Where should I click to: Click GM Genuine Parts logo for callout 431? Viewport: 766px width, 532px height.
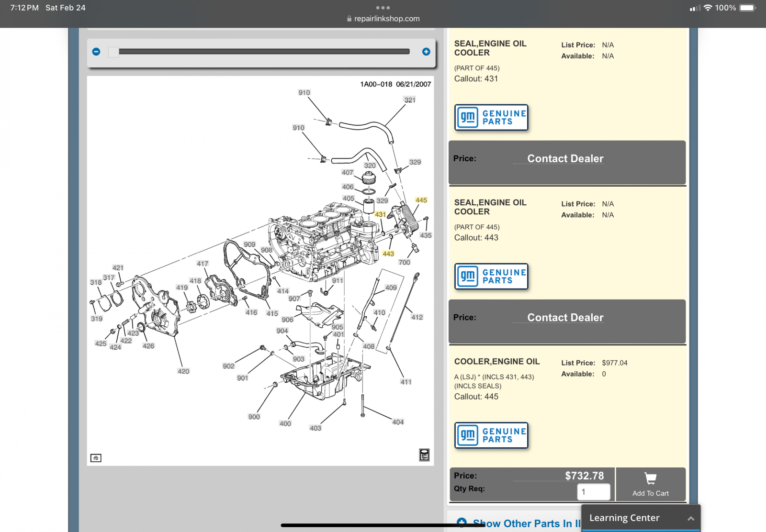click(491, 117)
